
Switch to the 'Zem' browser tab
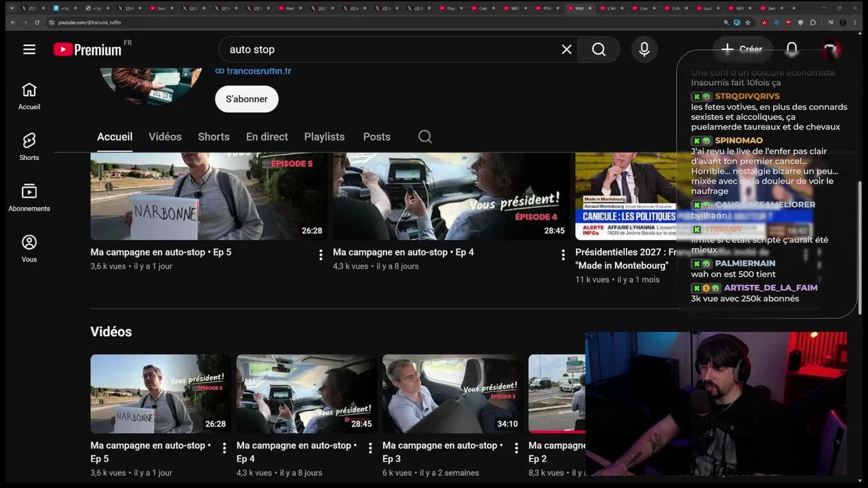772,8
